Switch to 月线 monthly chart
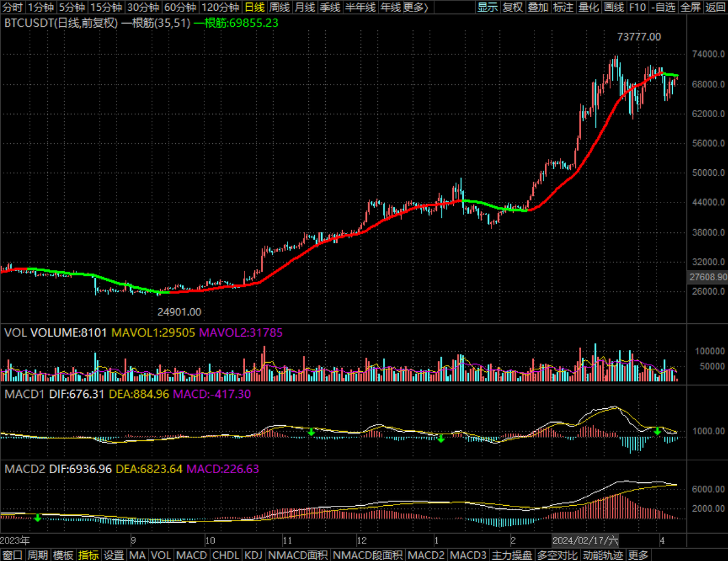This screenshot has height=561, width=728. [305, 7]
